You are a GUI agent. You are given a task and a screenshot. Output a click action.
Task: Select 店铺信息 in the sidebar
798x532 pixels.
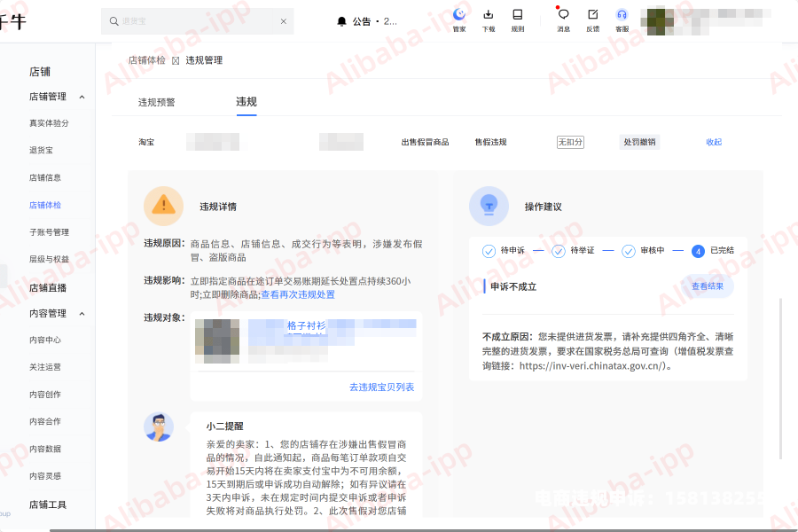45,177
